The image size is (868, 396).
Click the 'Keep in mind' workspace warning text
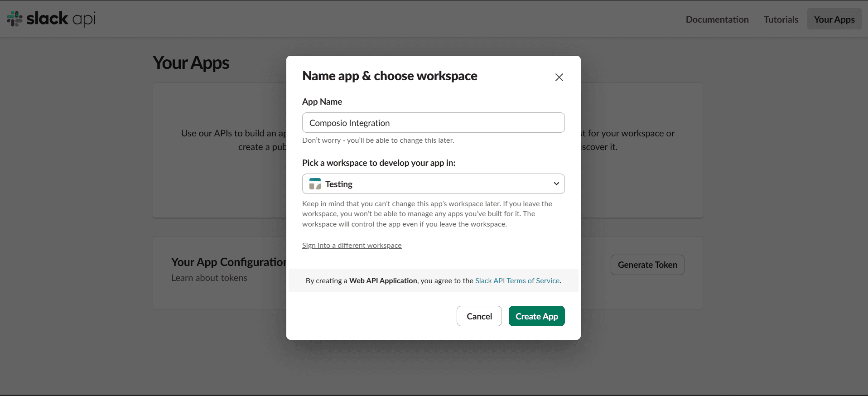(x=427, y=214)
